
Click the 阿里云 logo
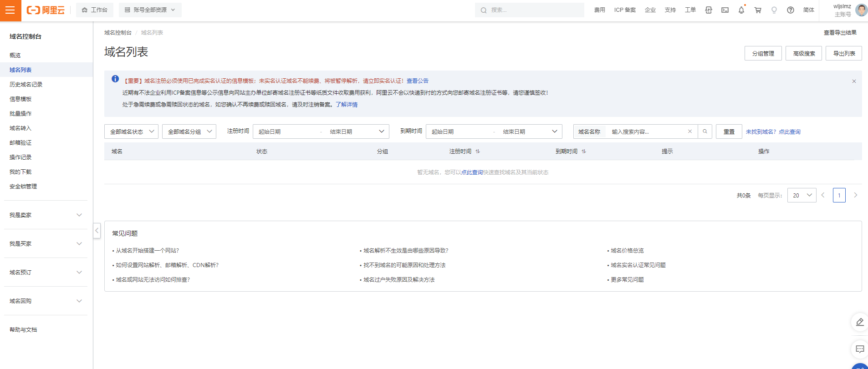[46, 10]
